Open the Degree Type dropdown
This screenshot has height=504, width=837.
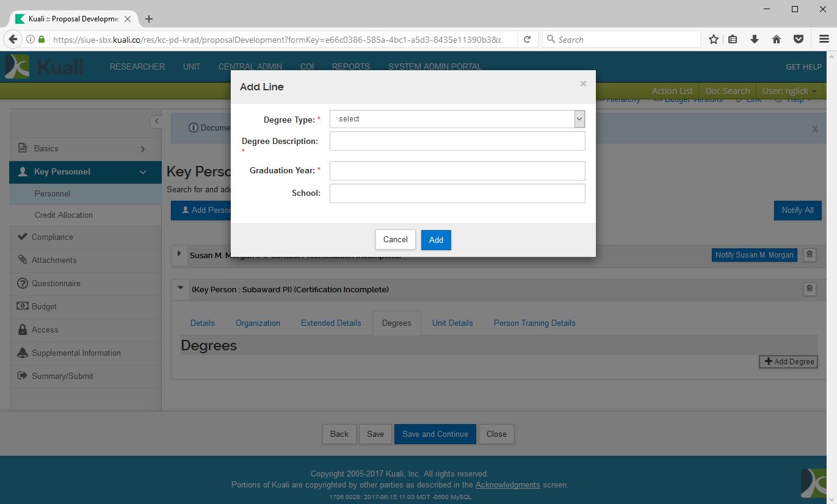[457, 119]
